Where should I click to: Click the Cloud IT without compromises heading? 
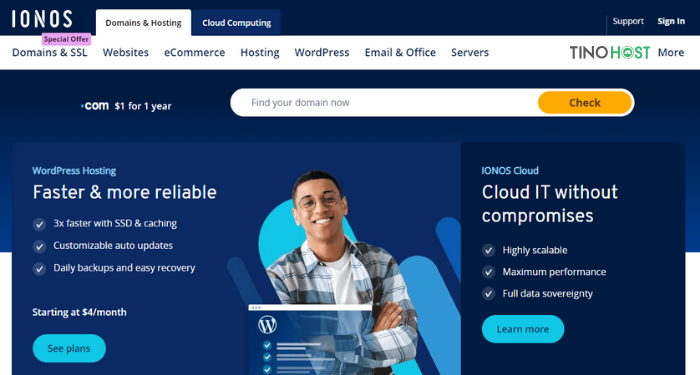click(550, 204)
